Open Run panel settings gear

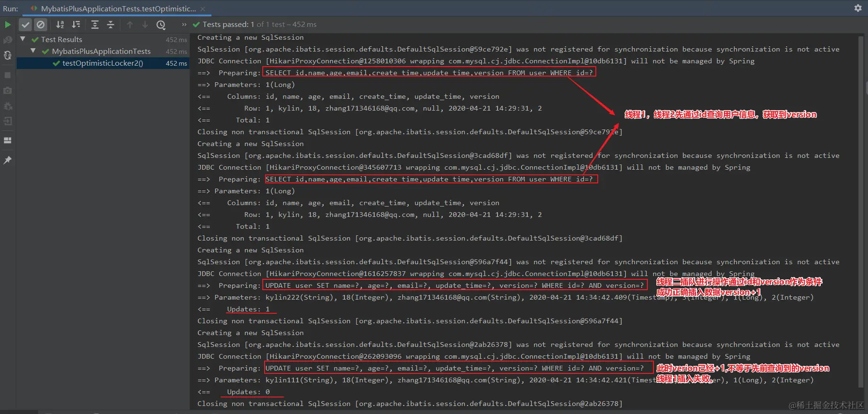(858, 8)
